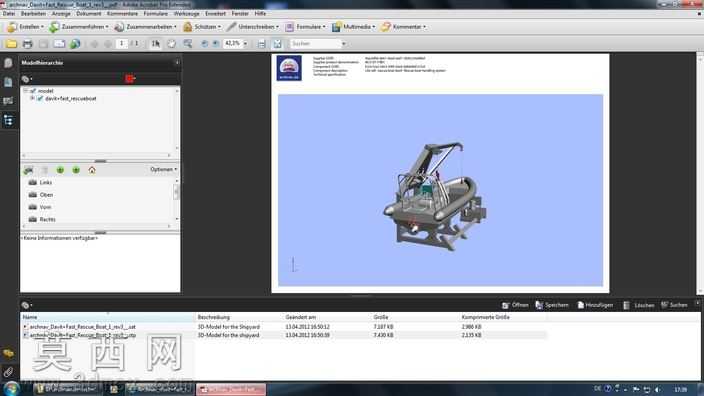Click the Öffnen button in attachments panel

[x=515, y=305]
